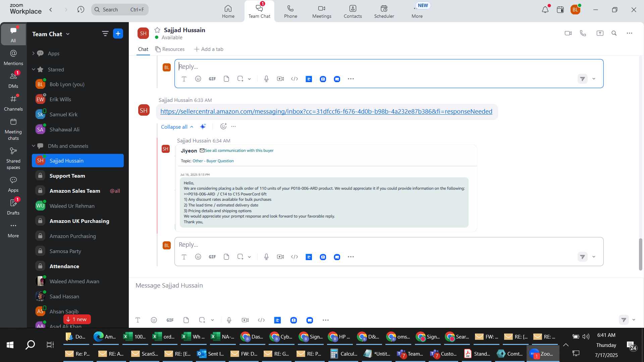This screenshot has height=362, width=644.
Task: Open the notifications bell
Action: click(x=545, y=10)
